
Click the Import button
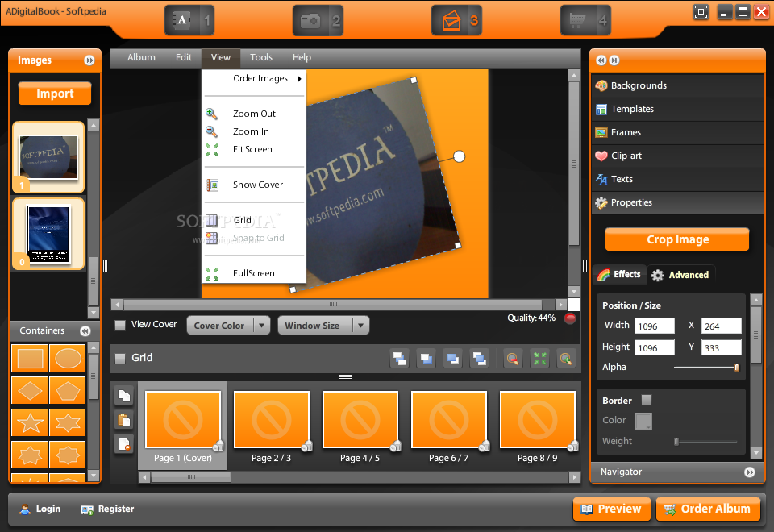tap(55, 94)
